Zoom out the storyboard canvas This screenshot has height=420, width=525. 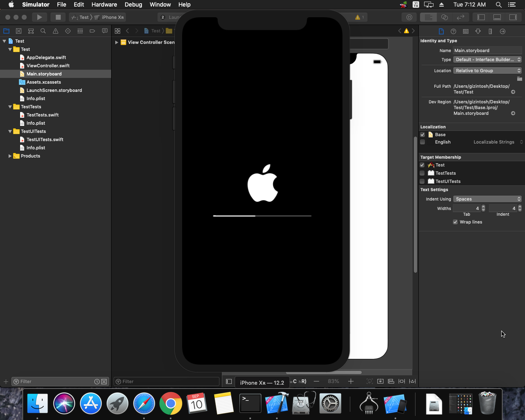point(316,381)
